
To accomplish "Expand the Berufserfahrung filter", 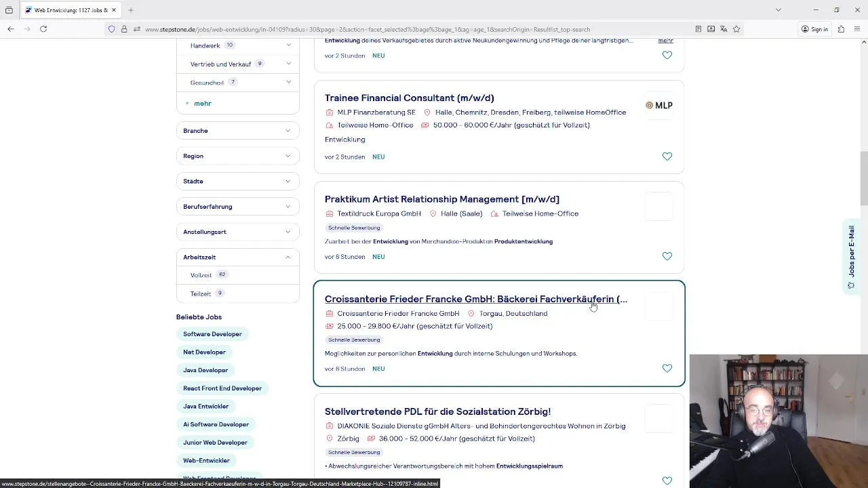I will pos(237,206).
